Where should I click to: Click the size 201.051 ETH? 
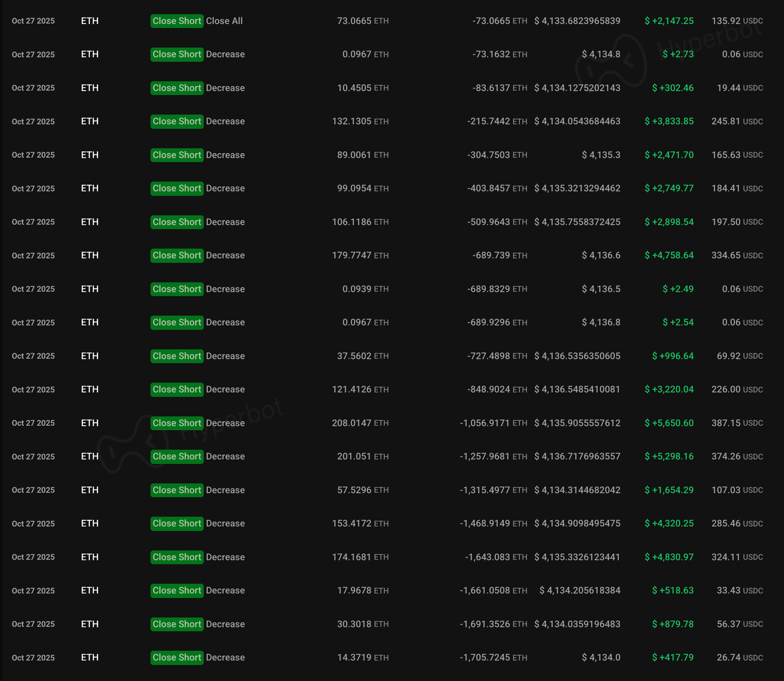pos(363,457)
